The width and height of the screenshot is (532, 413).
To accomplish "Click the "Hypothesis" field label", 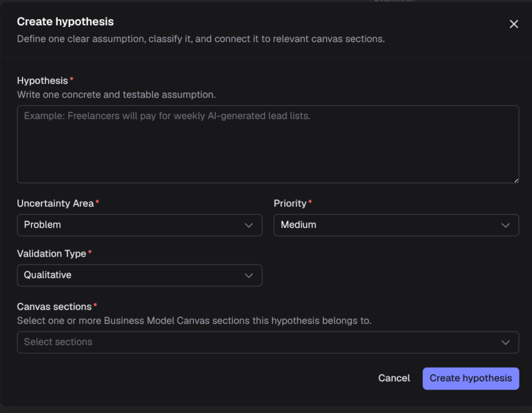I will tap(42, 81).
